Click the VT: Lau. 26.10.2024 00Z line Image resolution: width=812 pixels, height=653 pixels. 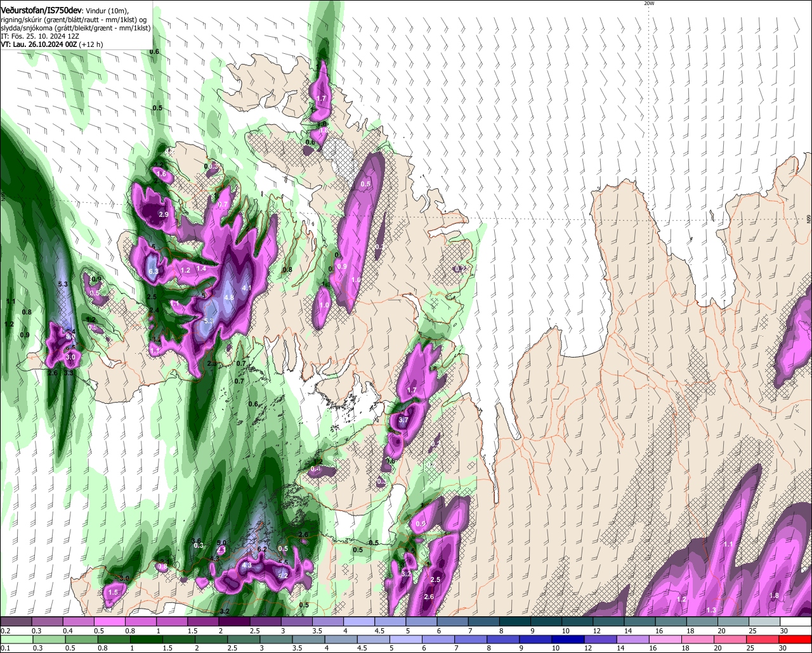click(51, 44)
